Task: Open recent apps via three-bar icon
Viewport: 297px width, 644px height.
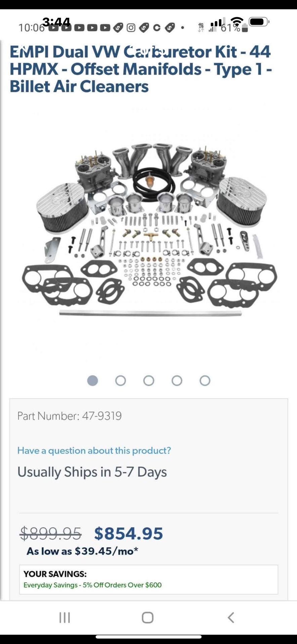Action: point(65,618)
